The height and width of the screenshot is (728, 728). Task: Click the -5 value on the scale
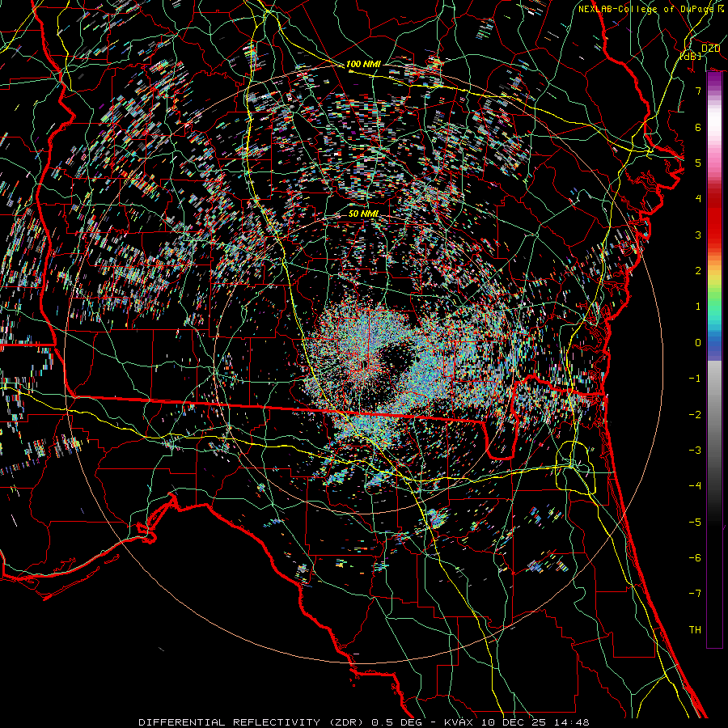[695, 523]
